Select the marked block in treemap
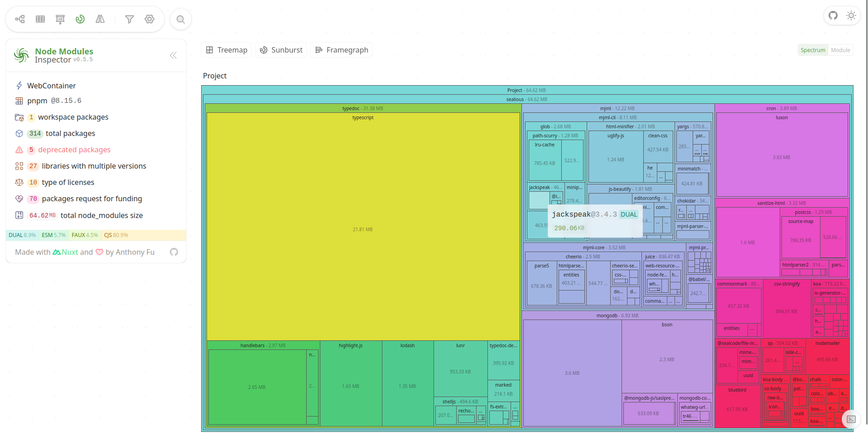The height and width of the screenshot is (436, 868). (503, 391)
